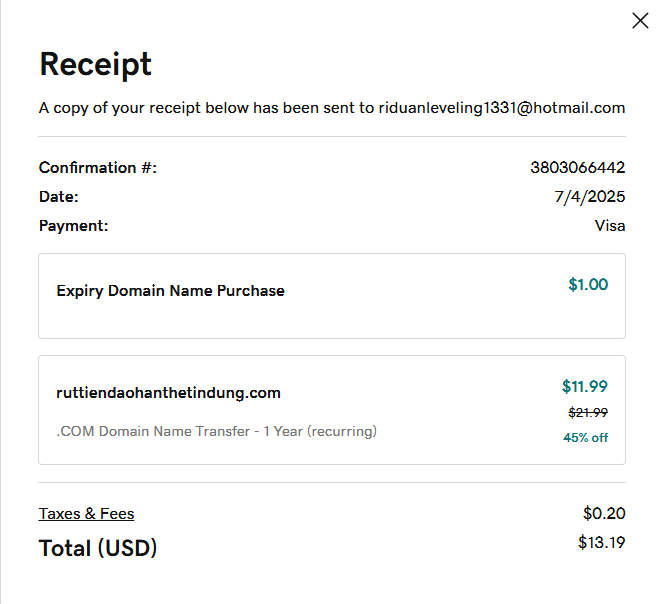The width and height of the screenshot is (656, 604).
Task: Select the ruttiendaohanthetindung.com domain name
Action: (x=168, y=393)
